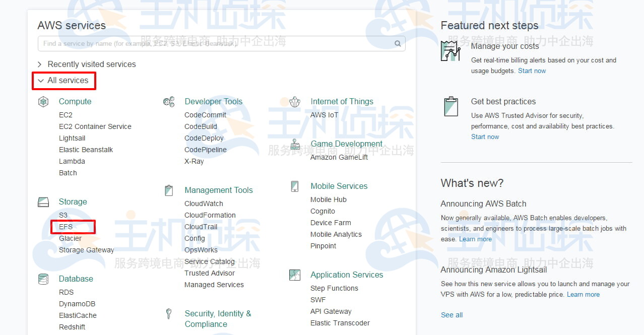Click the Database category icon

[43, 278]
